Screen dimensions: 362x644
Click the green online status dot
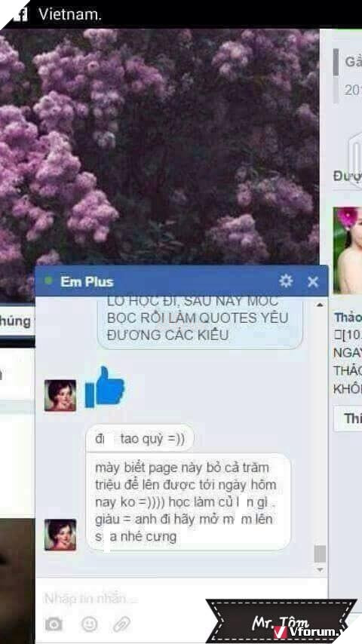pos(48,281)
